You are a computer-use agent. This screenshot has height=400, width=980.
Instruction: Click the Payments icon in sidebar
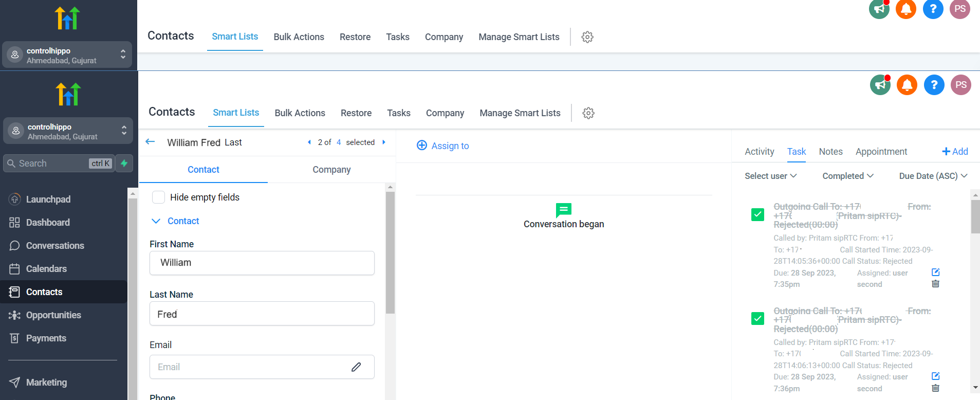click(14, 338)
